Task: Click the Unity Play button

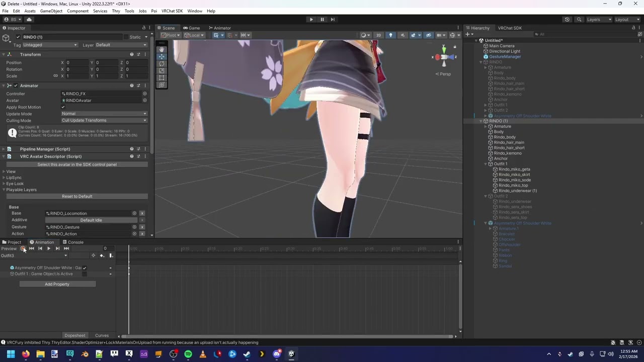Action: (311, 20)
